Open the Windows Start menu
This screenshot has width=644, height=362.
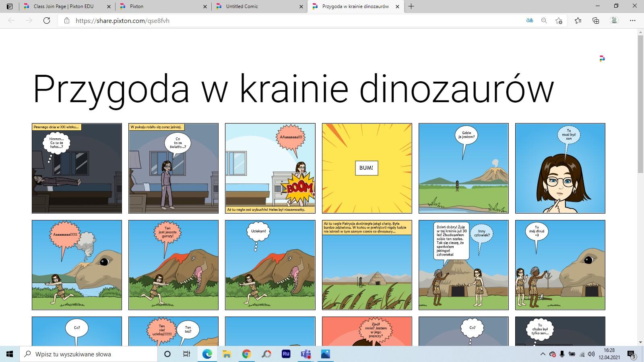pyautogui.click(x=10, y=354)
